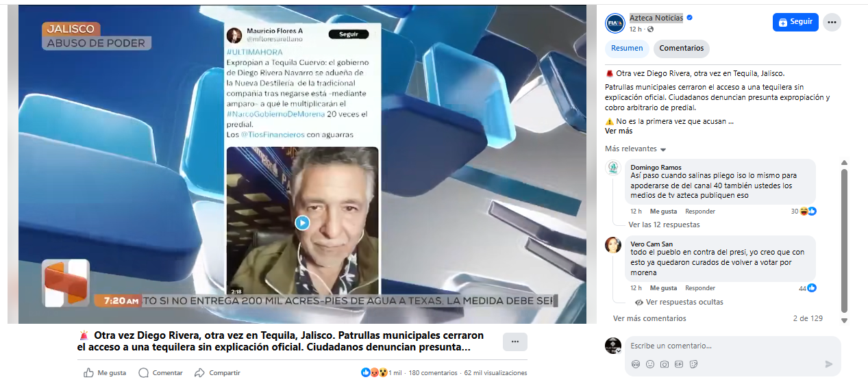868x384 pixels.
Task: Open the sticker picker icon
Action: 693,364
